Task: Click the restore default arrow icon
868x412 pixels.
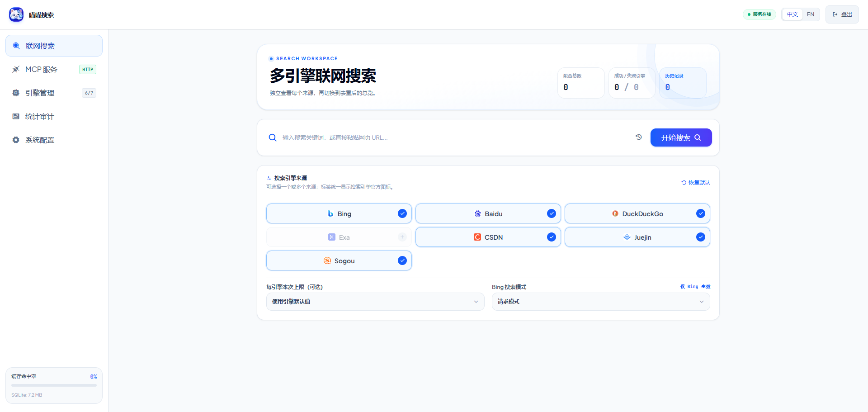Action: pos(684,183)
